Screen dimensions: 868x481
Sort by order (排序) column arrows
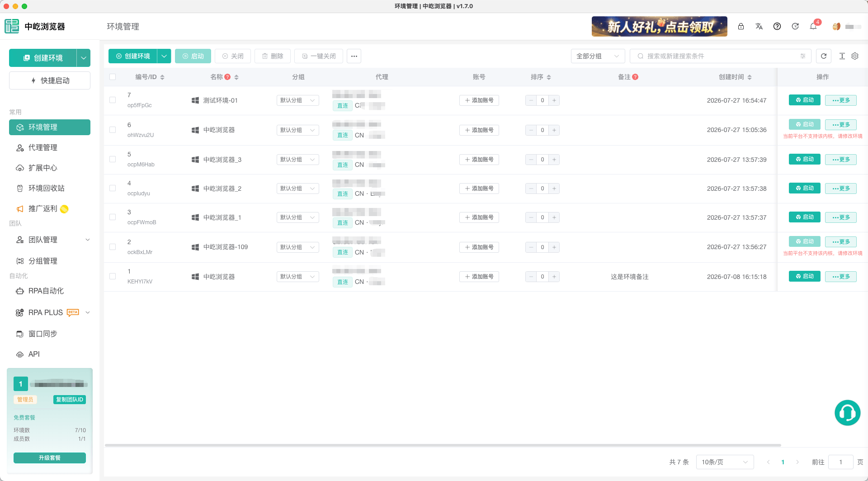pos(549,77)
